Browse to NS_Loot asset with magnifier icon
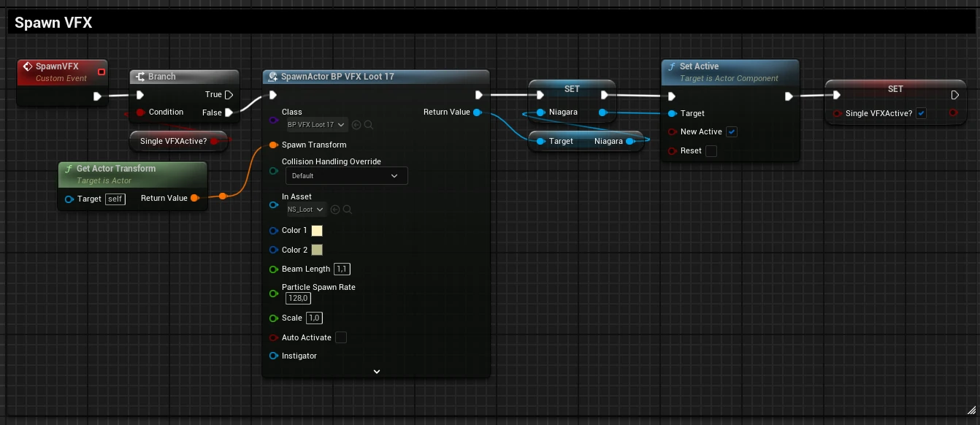 (x=348, y=210)
